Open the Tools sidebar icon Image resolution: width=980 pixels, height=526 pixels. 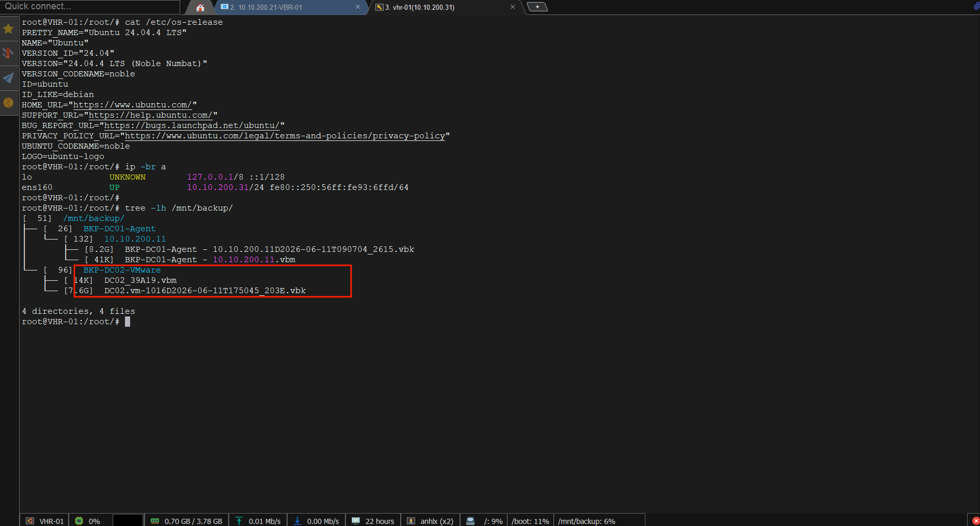click(8, 53)
